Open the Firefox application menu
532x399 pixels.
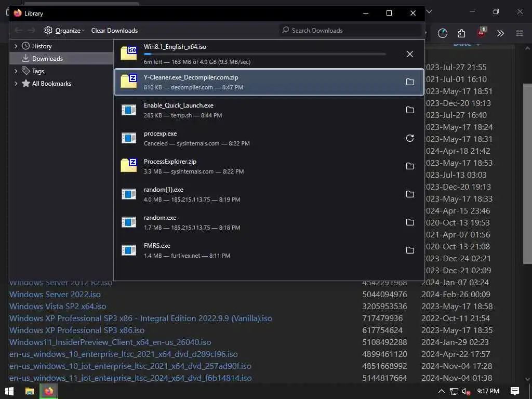tap(520, 33)
